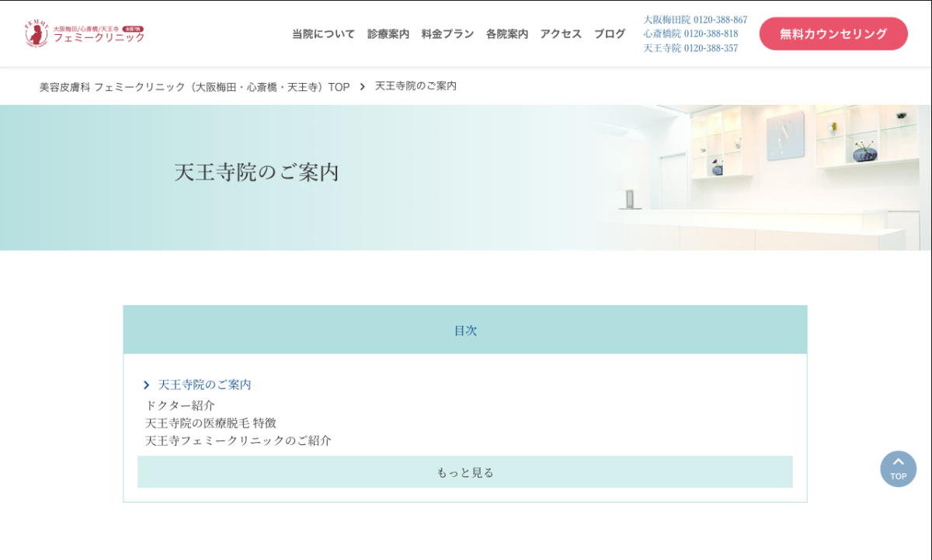Open 各院案内 navigation item
The width and height of the screenshot is (932, 560).
click(506, 34)
